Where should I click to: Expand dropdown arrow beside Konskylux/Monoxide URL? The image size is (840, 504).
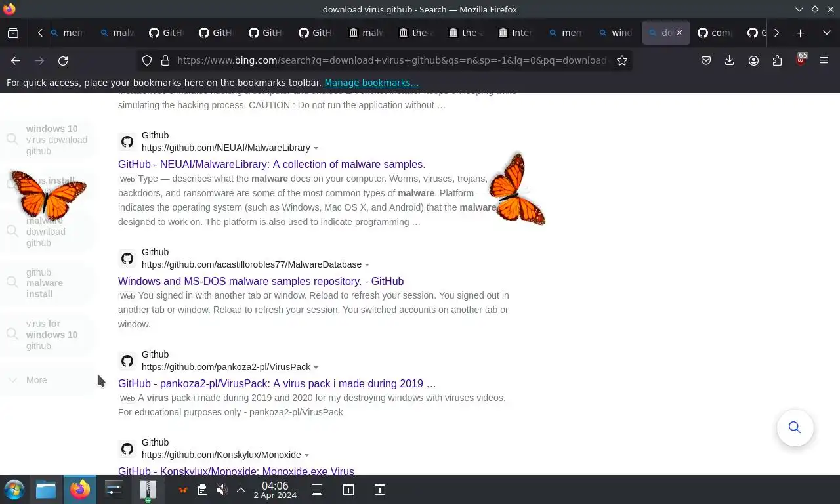(306, 455)
